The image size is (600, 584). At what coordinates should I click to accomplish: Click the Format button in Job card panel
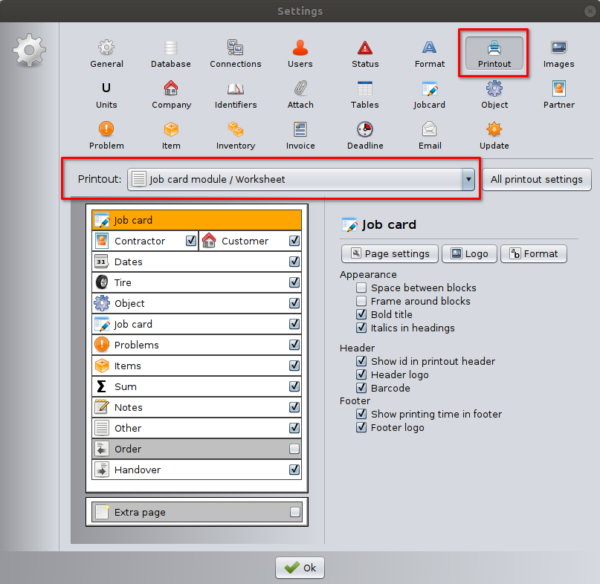pyautogui.click(x=533, y=254)
